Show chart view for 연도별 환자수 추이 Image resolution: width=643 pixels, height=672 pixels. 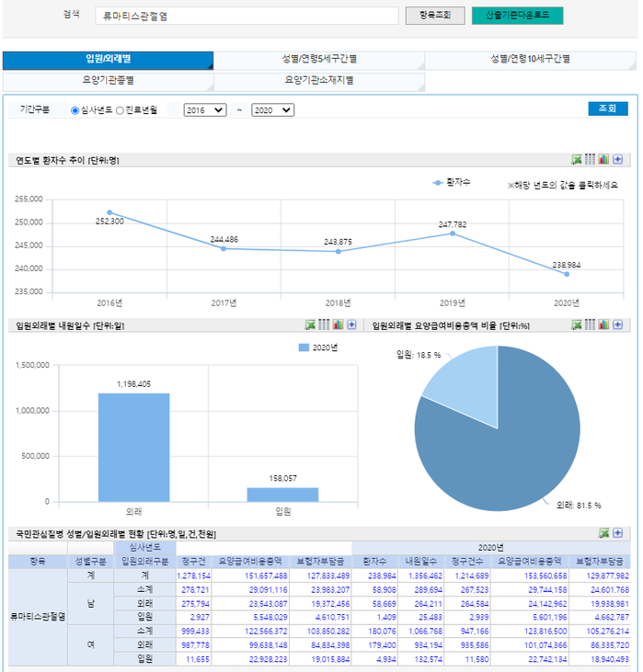pos(603,159)
